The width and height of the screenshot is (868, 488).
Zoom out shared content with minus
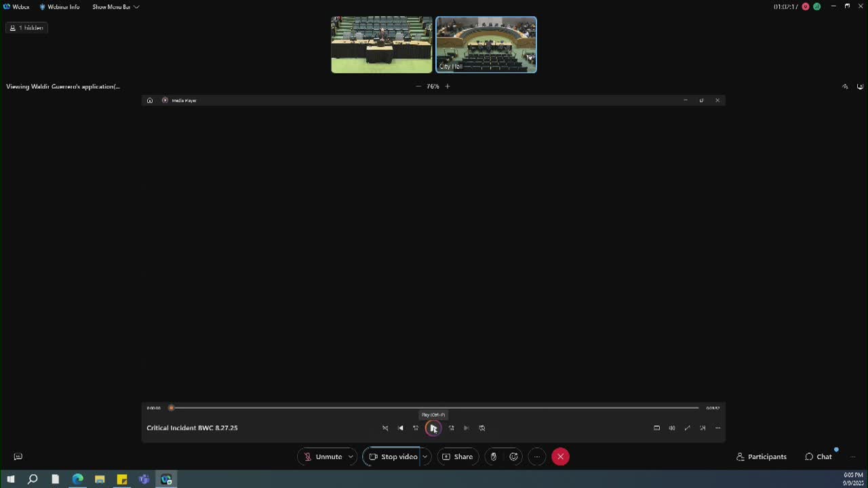point(418,86)
